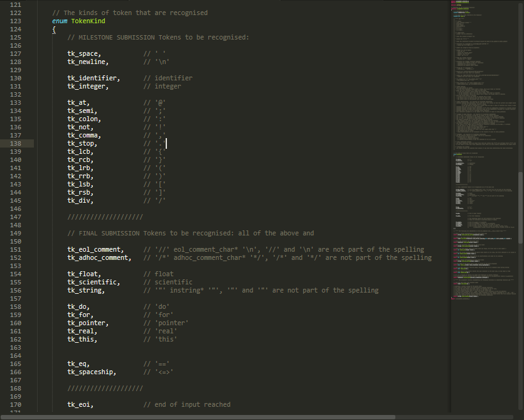The width and height of the screenshot is (524, 420).
Task: Click the '// identifier' comment on line 130
Action: (168, 78)
